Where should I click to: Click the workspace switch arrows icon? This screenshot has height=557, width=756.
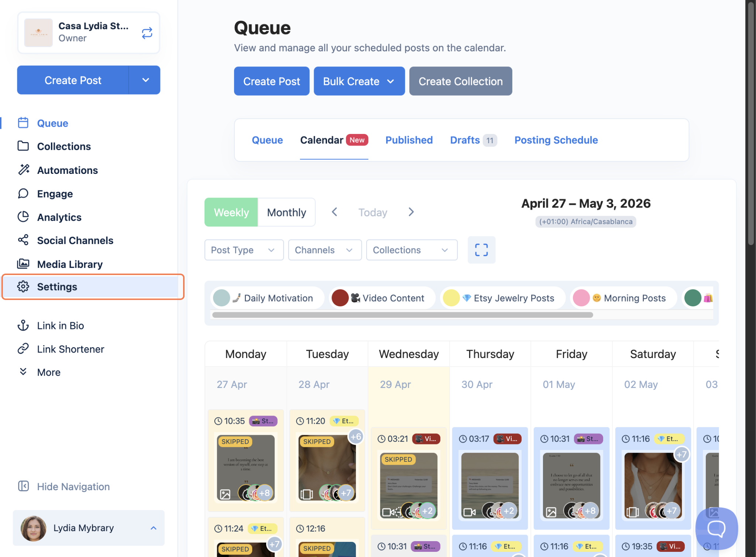(147, 33)
